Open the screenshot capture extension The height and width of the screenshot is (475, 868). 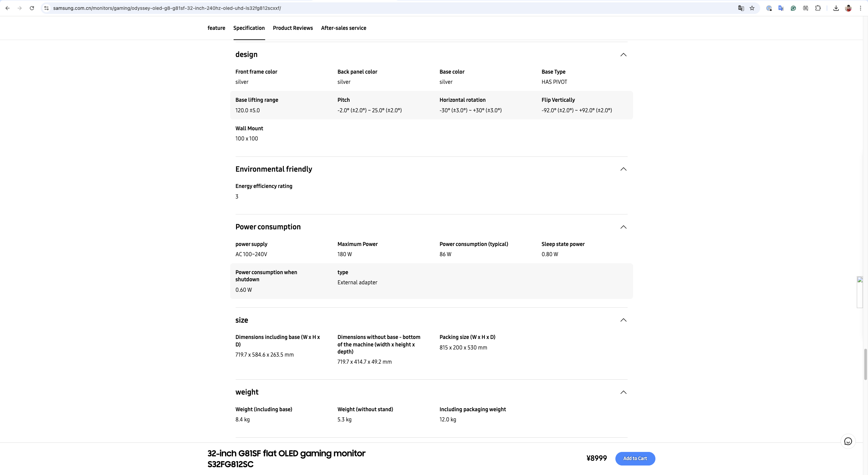click(806, 8)
